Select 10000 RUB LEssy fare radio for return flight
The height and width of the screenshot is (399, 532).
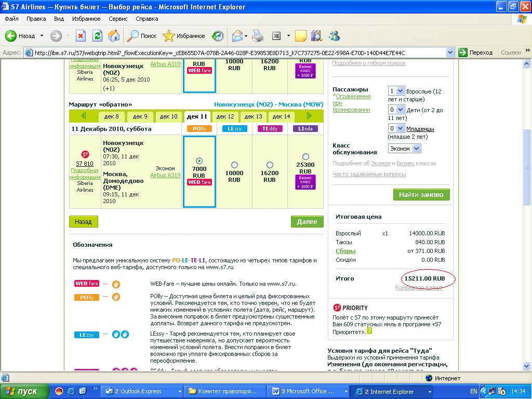coord(234,165)
